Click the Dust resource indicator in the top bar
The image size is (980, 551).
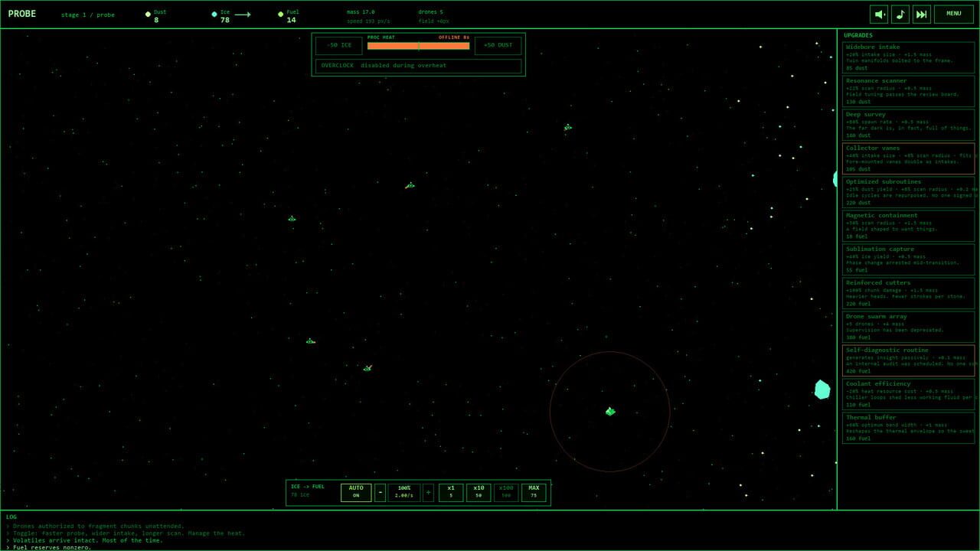pyautogui.click(x=157, y=16)
